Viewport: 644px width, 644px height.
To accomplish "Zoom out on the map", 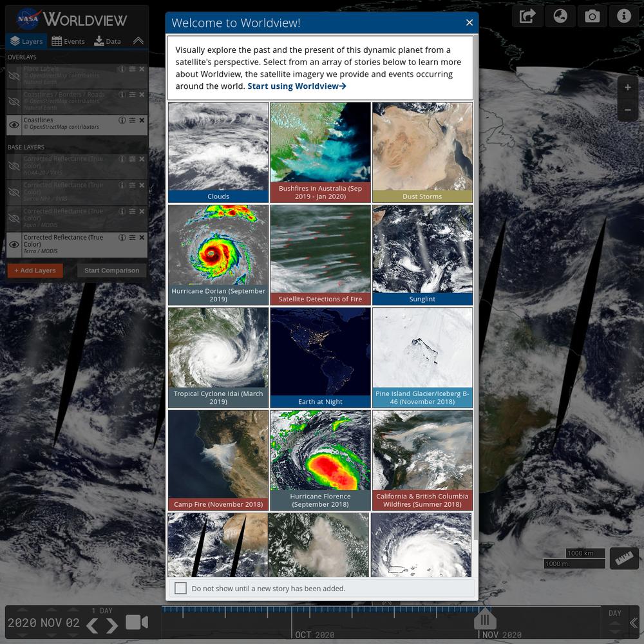I will (627, 109).
